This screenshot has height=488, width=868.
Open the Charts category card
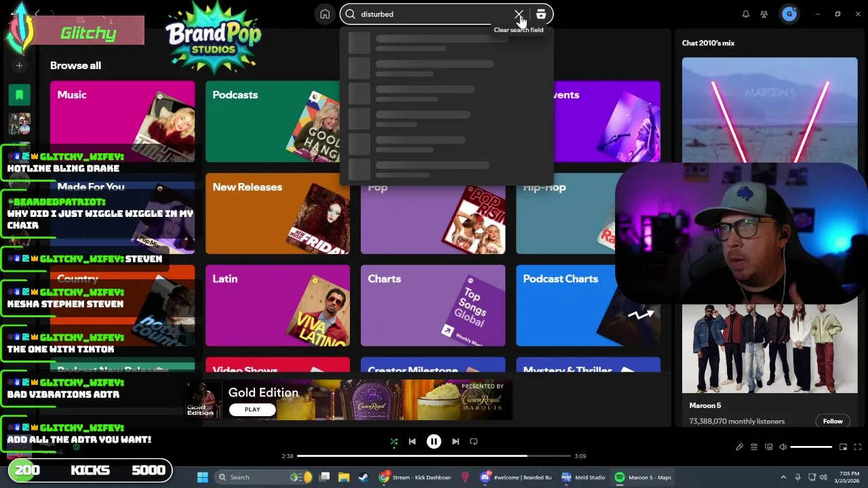pyautogui.click(x=433, y=306)
